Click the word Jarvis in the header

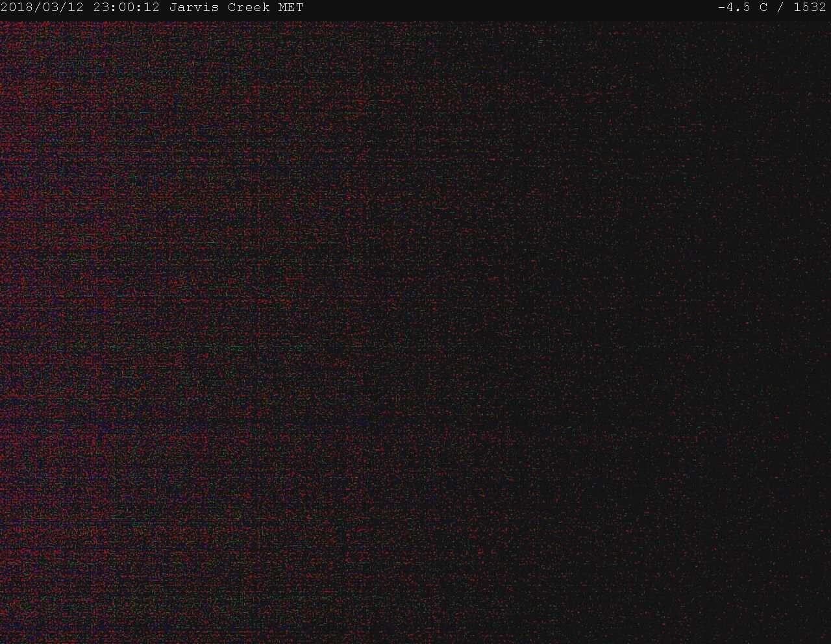click(194, 8)
